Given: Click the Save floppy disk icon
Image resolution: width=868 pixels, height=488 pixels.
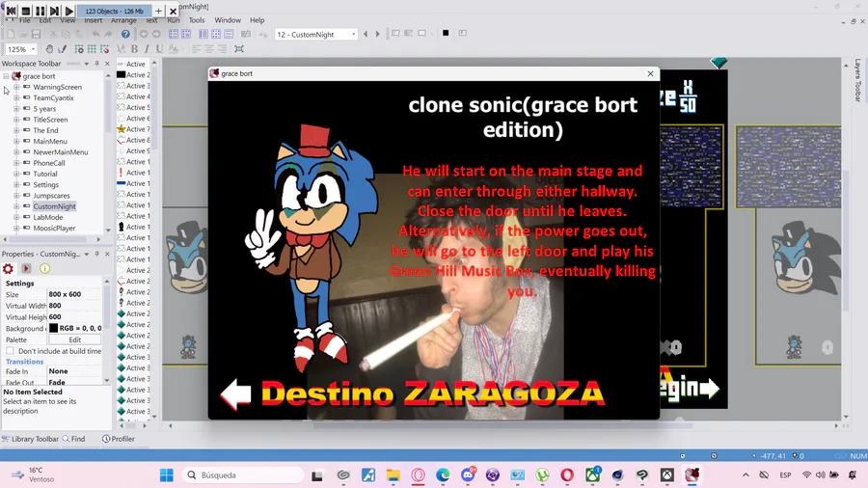Looking at the screenshot, I should (36, 35).
